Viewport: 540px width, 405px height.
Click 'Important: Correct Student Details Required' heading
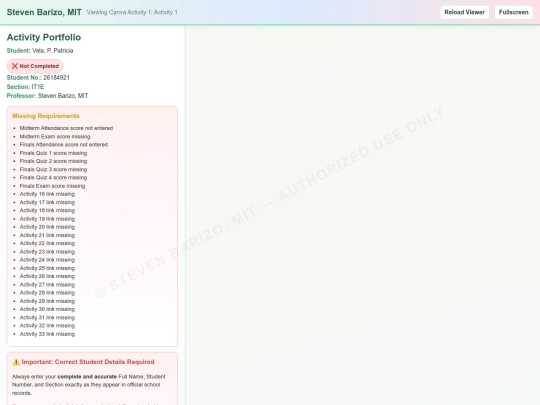click(88, 362)
